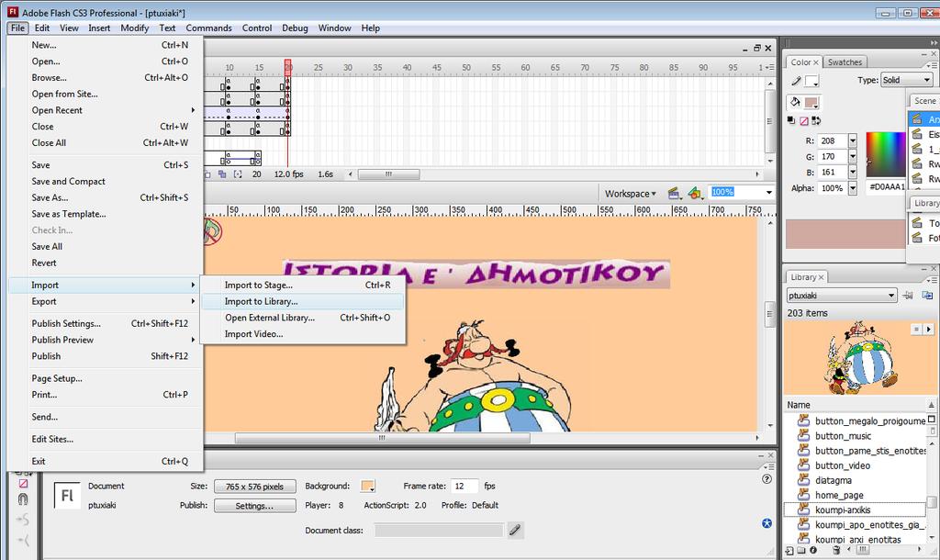The image size is (940, 560).
Task: Choose Publish Settings in File menu
Action: (x=106, y=324)
